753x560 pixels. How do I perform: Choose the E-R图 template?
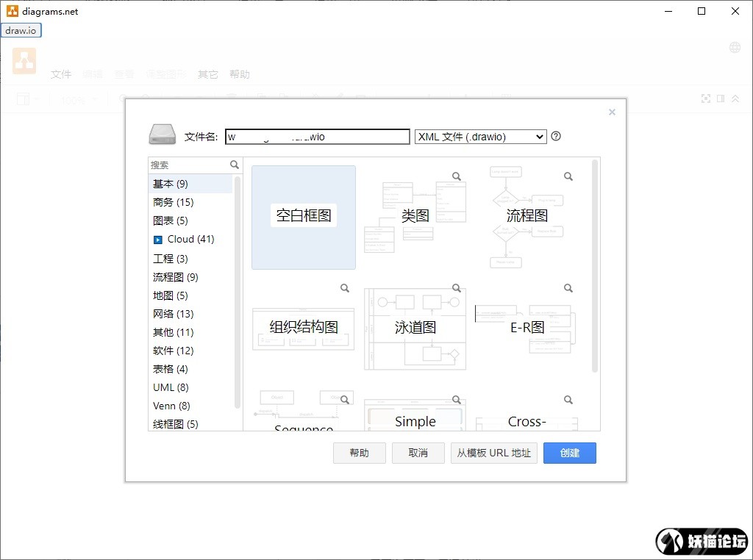(x=527, y=329)
